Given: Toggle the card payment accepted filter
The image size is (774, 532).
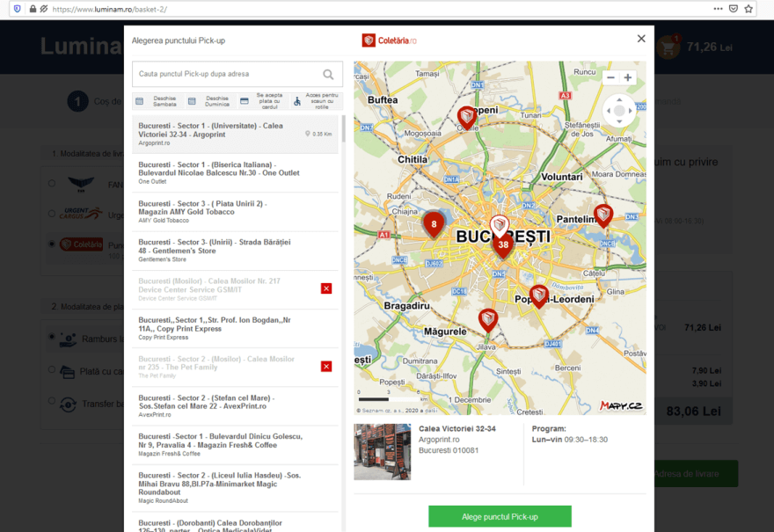Looking at the screenshot, I should pos(262,101).
